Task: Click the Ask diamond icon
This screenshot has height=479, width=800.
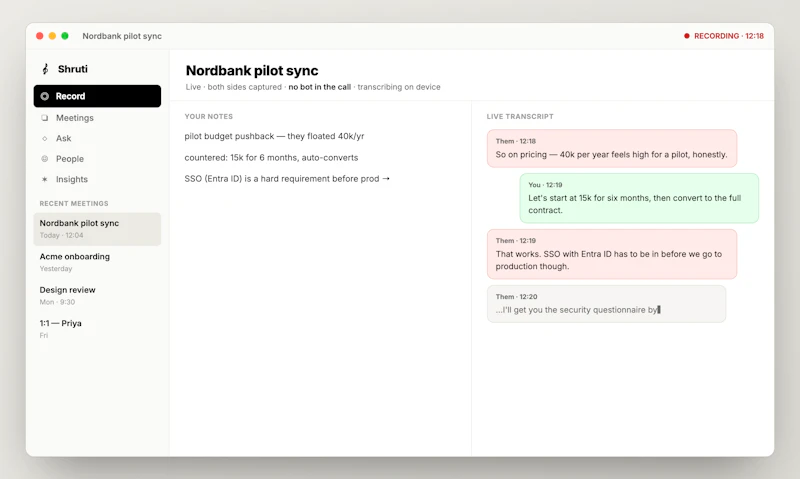Action: pyautogui.click(x=45, y=138)
